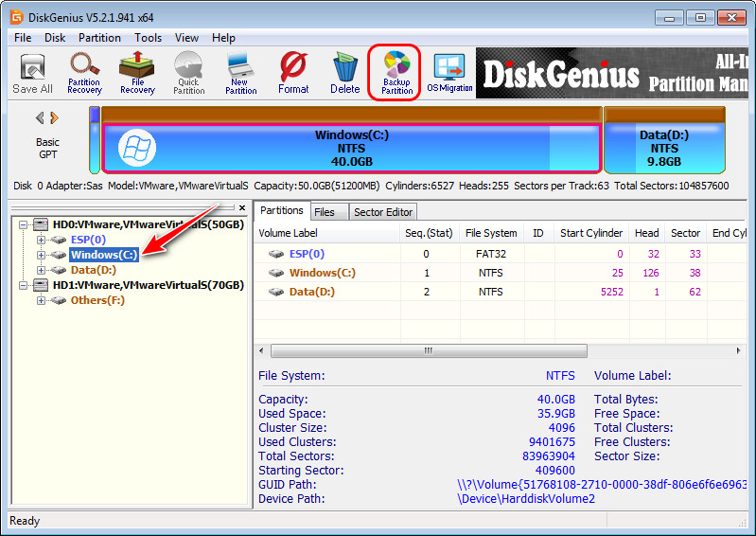
Task: Open the Disk menu
Action: point(55,38)
